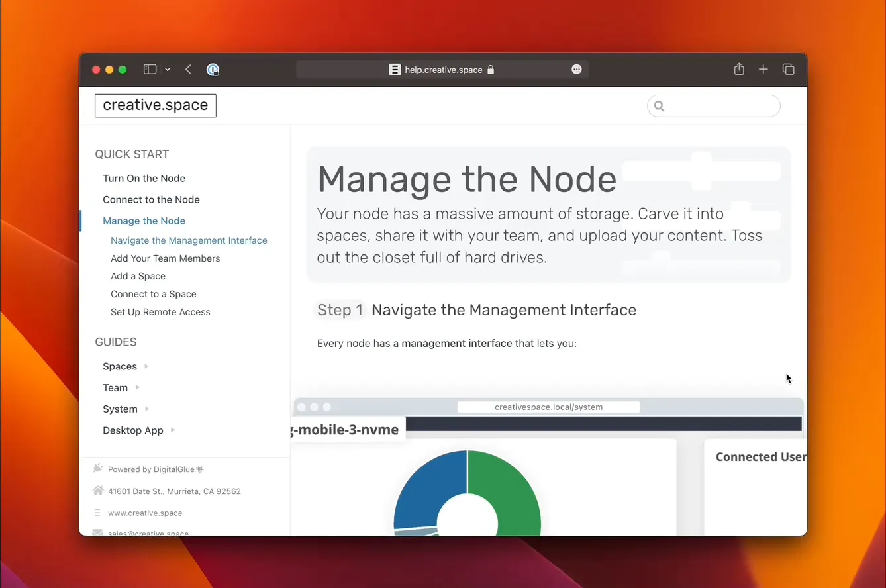
Task: Select Turn On the Node in the sidebar
Action: (x=144, y=178)
